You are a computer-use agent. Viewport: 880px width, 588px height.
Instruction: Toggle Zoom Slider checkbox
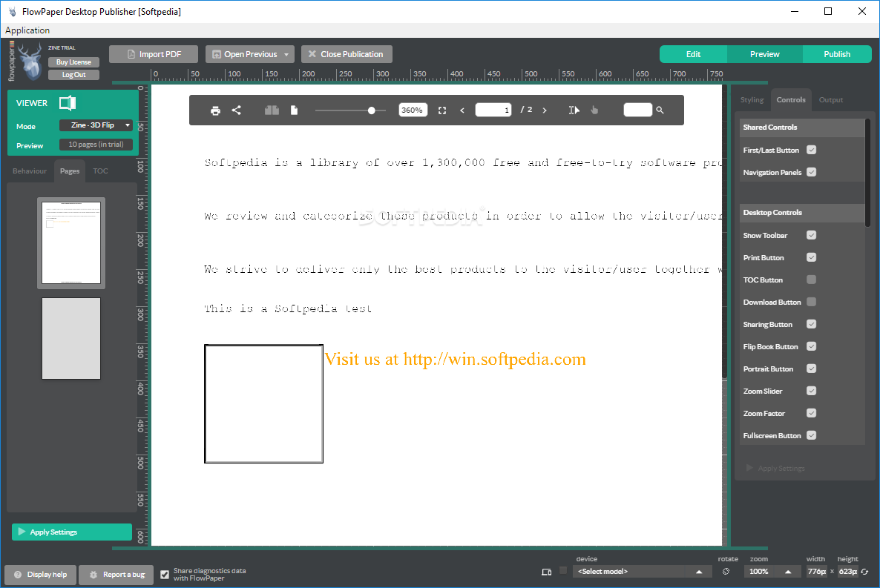coord(812,391)
